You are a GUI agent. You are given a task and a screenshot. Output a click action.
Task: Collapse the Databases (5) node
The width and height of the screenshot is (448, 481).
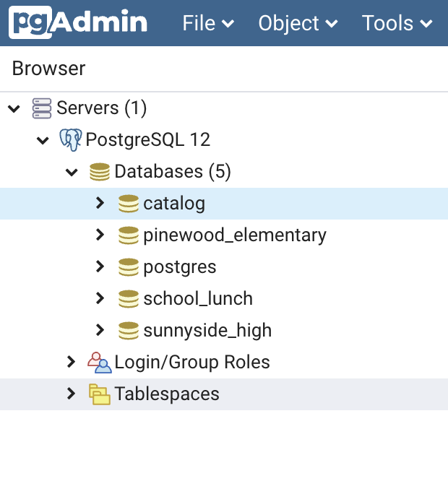coord(72,172)
